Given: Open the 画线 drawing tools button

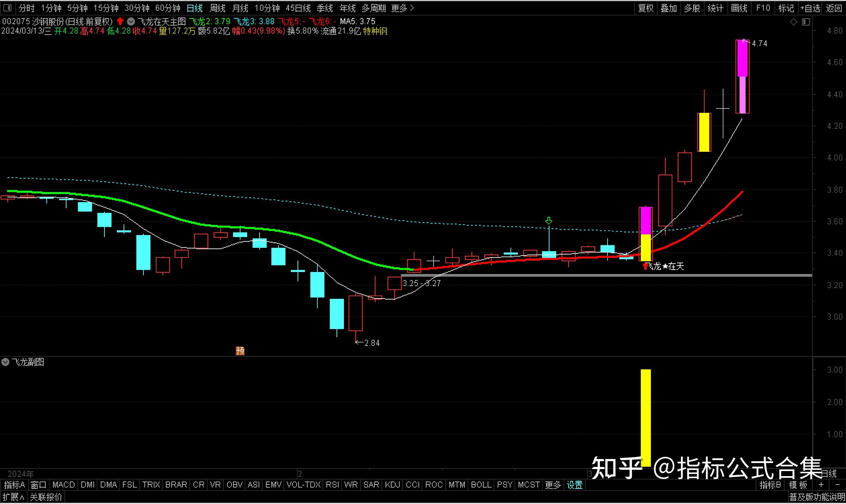Looking at the screenshot, I should click(x=739, y=8).
